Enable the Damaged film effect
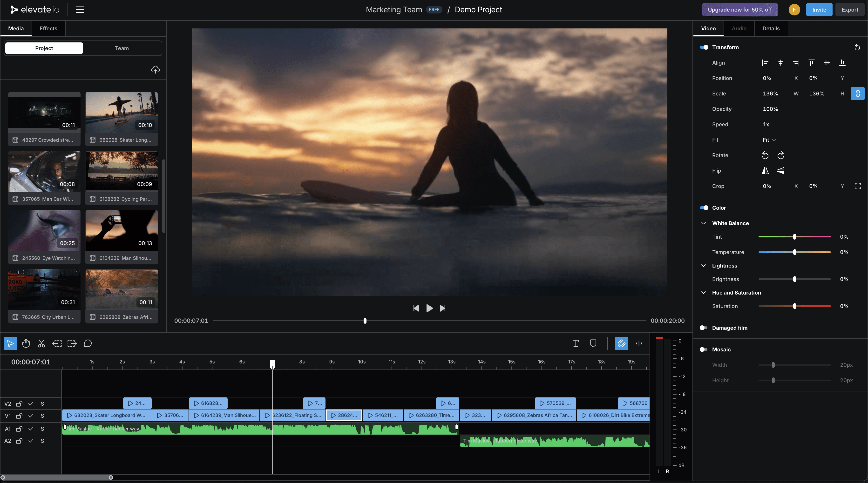Image resolution: width=868 pixels, height=483 pixels. point(704,328)
